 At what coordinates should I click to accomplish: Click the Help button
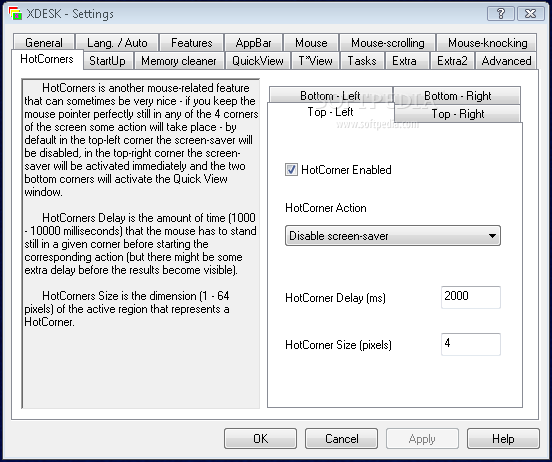click(x=503, y=439)
